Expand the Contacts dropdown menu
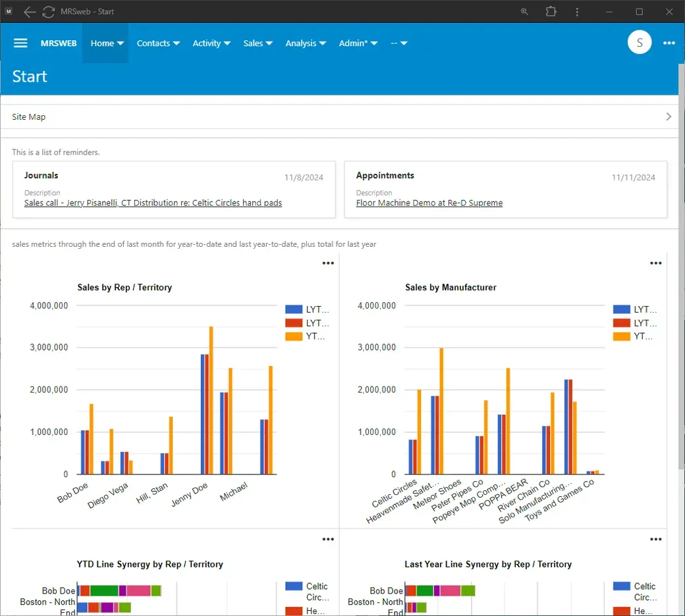The image size is (685, 616). tap(158, 43)
